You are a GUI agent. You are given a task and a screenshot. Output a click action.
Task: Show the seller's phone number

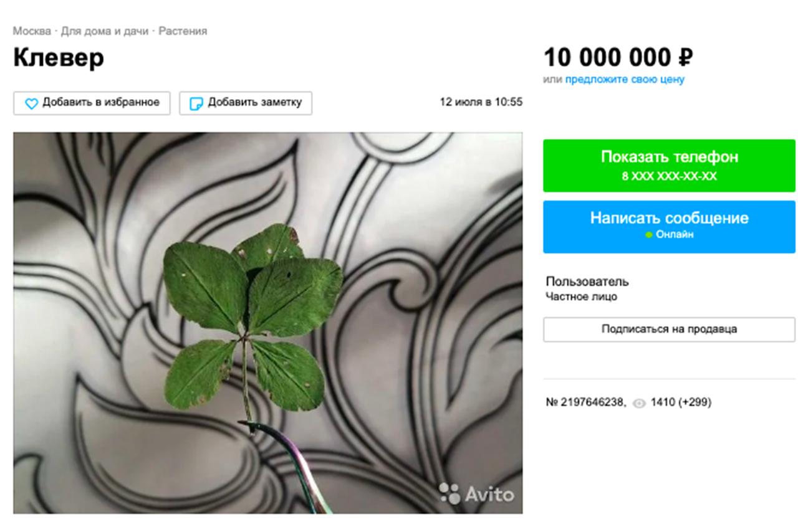pyautogui.click(x=669, y=166)
